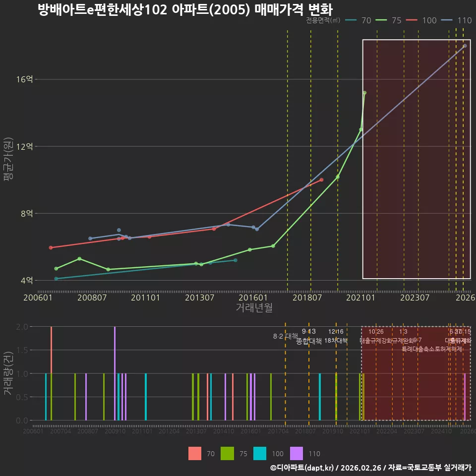Click the teal 70 line key in top legend
Image resolution: width=476 pixels, height=476 pixels.
(x=351, y=20)
